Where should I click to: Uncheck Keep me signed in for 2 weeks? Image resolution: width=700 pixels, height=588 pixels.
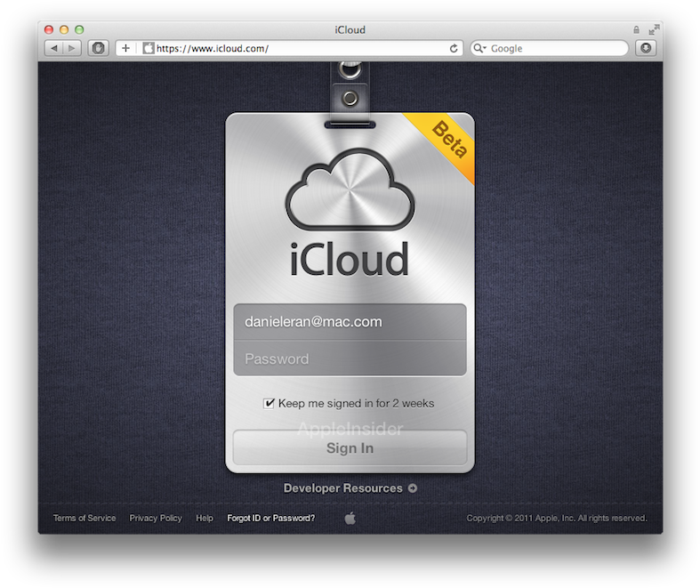coord(270,403)
